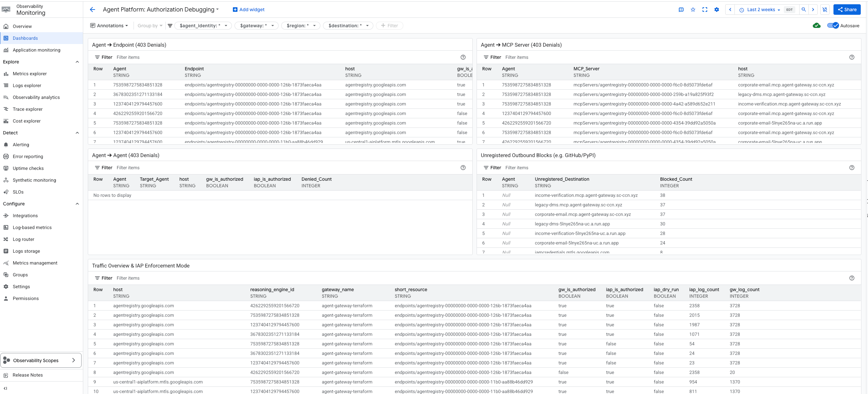Click Blocked_Count column header
This screenshot has width=868, height=394.
click(x=676, y=179)
